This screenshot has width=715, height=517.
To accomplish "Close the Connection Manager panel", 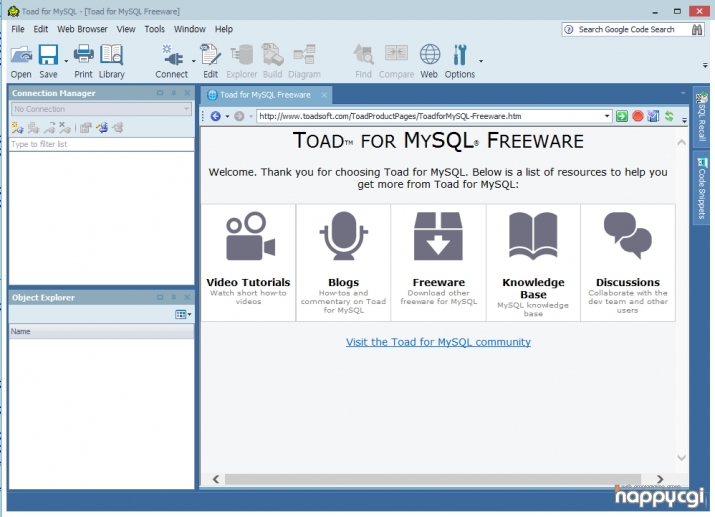I will click(x=187, y=93).
